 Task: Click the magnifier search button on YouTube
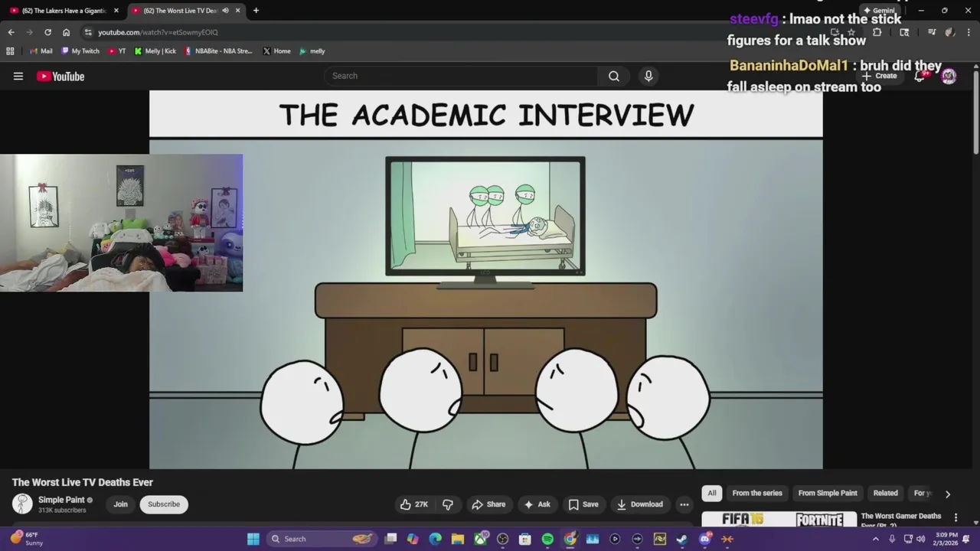pos(614,76)
